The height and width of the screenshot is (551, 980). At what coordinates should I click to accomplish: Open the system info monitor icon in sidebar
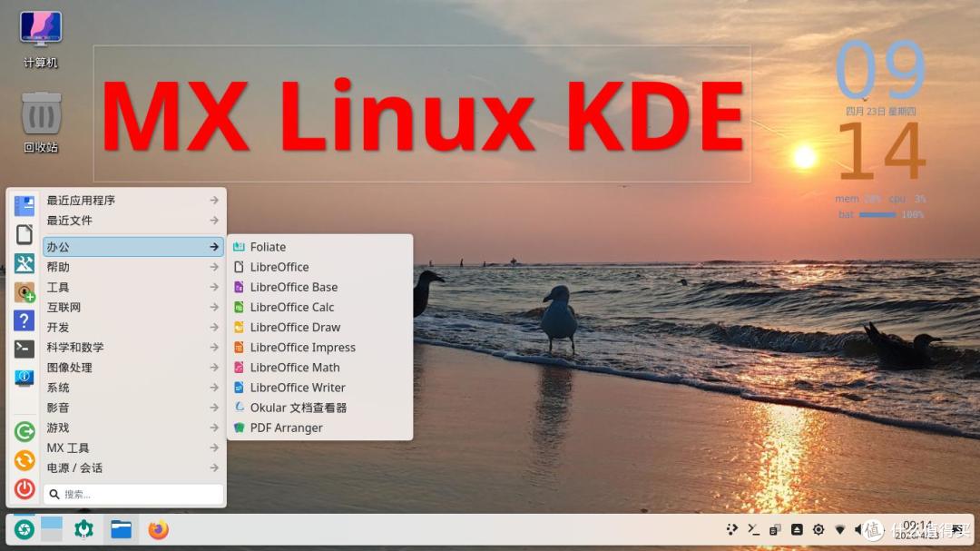[x=24, y=377]
